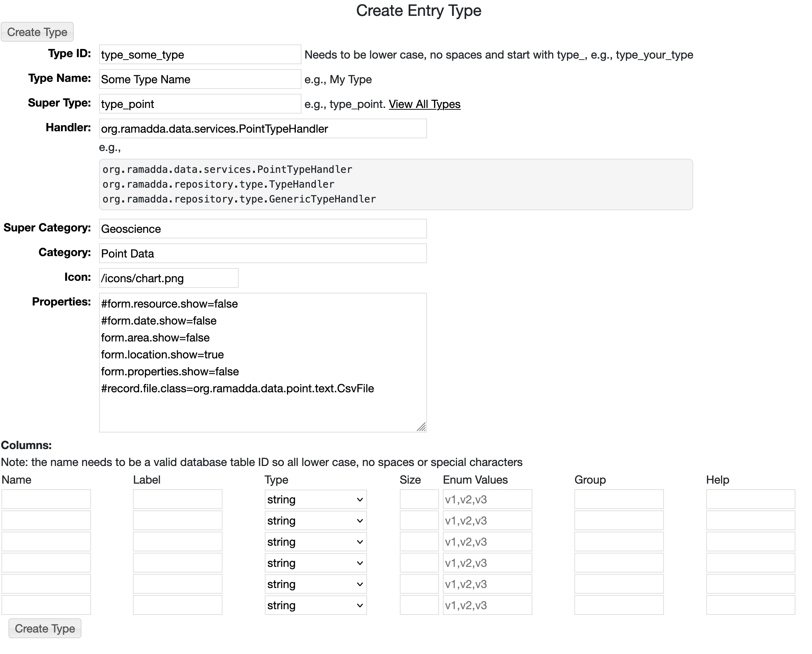Click the Handler text field
Screen dimensions: 812x654
263,129
